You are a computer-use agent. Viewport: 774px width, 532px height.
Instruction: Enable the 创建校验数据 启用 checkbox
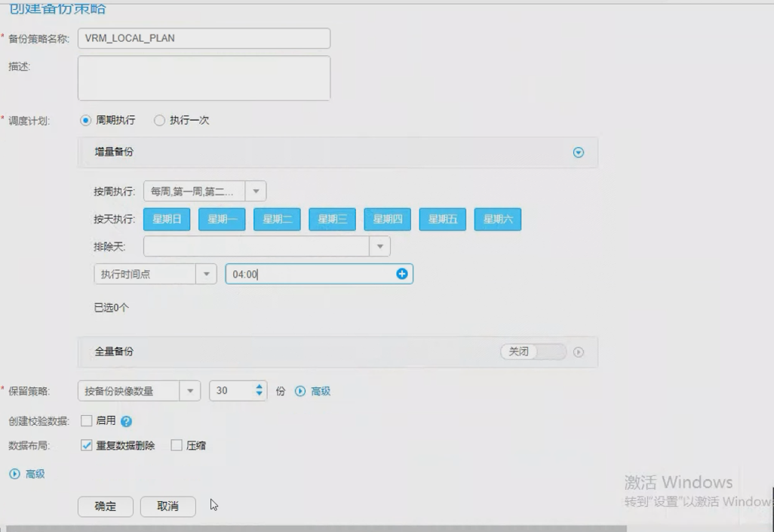coord(87,421)
